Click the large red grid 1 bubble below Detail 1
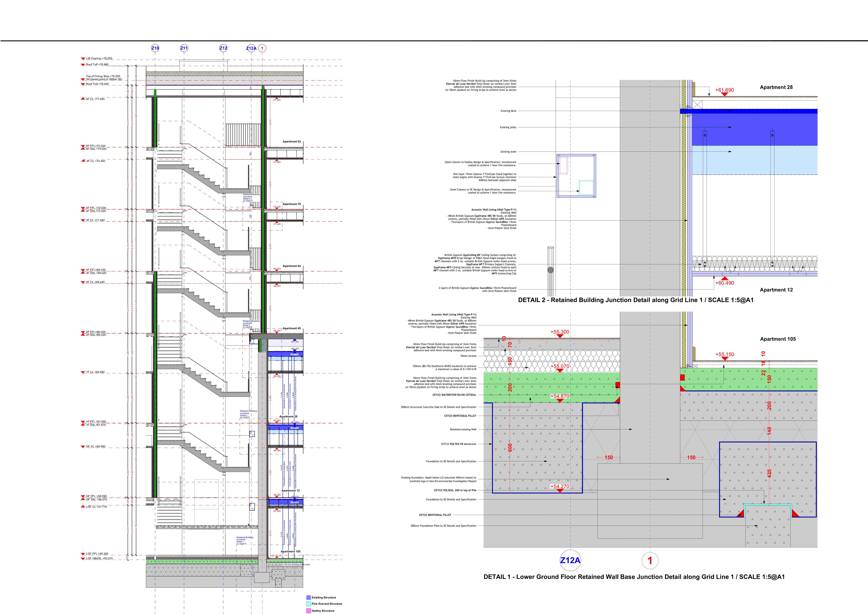Viewport: 868px width, 614px height. (650, 560)
